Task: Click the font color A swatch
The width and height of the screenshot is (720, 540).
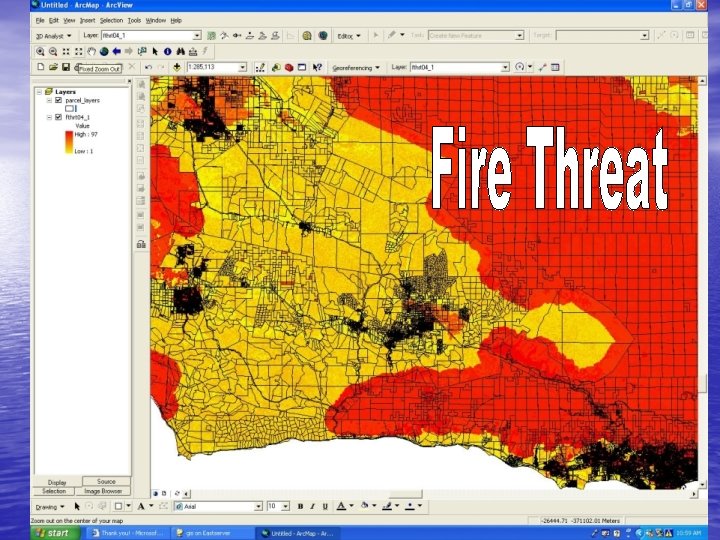Action: point(341,506)
